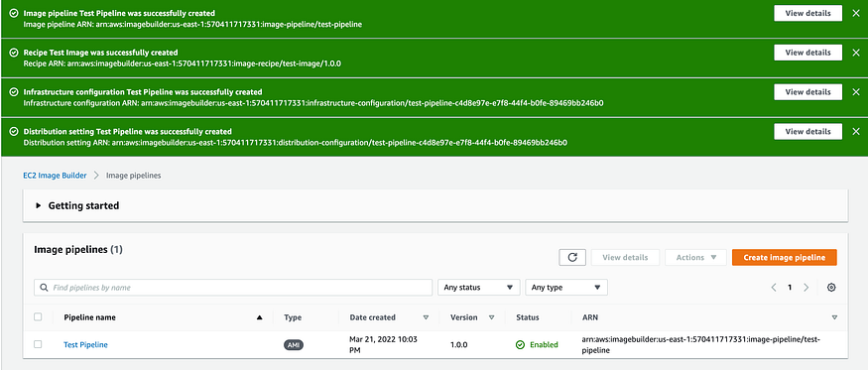View details of Recipe Test Image notification
This screenshot has height=370, width=868.
pos(807,53)
